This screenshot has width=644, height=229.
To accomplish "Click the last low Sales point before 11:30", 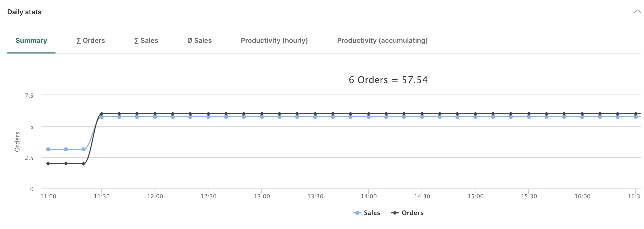I will click(x=83, y=149).
